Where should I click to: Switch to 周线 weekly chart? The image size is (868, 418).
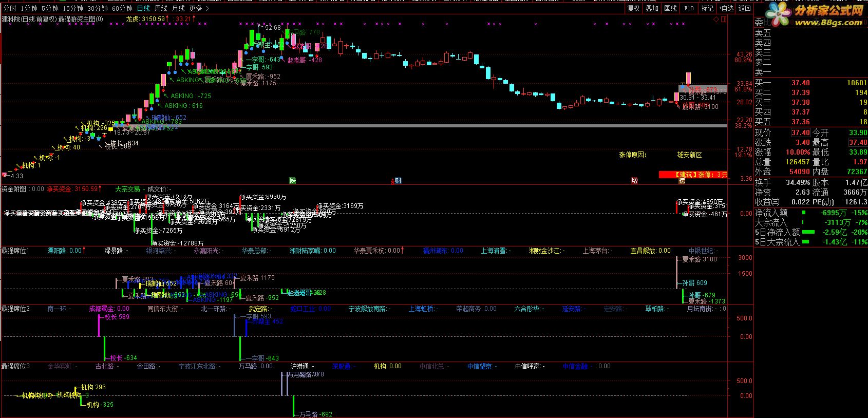pos(161,8)
